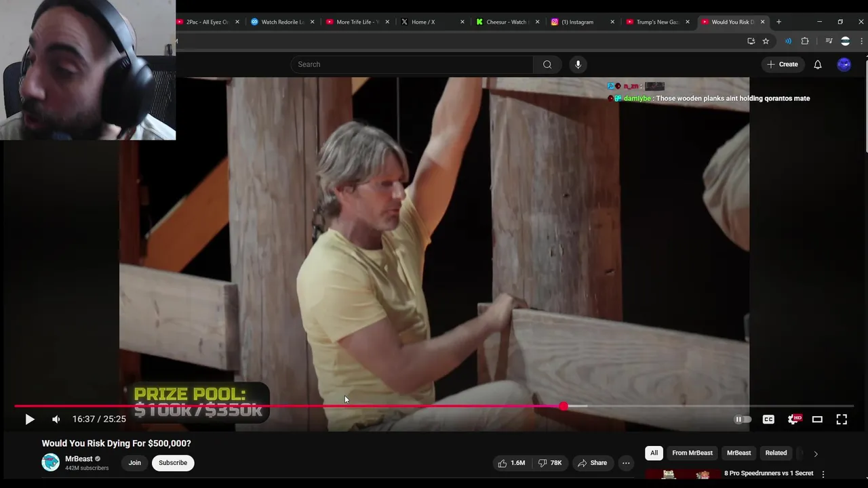This screenshot has width=868, height=488.
Task: Switch to the 2Pac - All Eyez tab
Action: (x=207, y=22)
